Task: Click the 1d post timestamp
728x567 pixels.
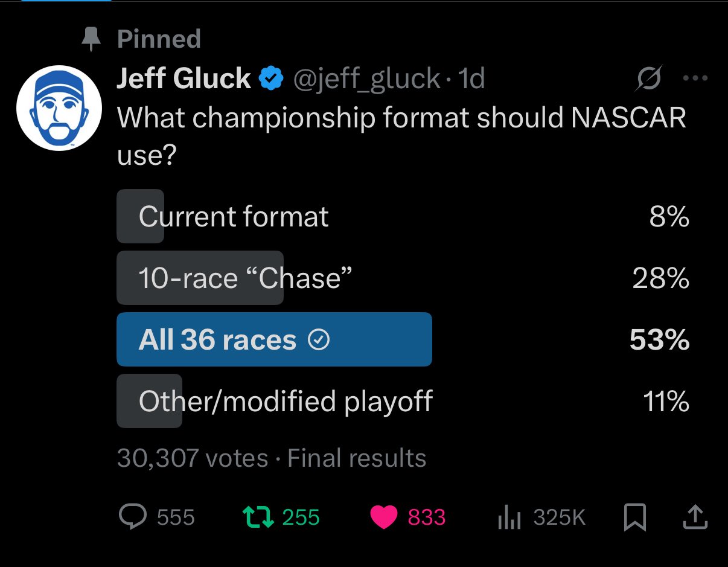Action: click(x=471, y=78)
